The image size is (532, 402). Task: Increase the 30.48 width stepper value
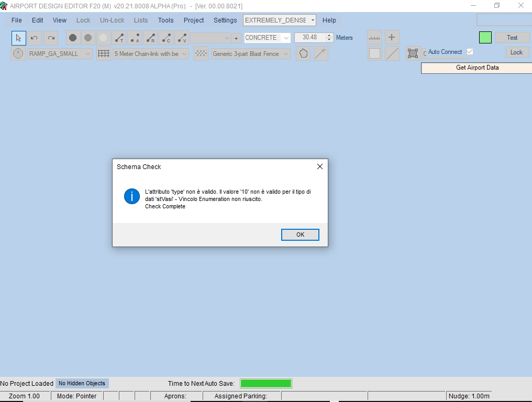tap(329, 35)
